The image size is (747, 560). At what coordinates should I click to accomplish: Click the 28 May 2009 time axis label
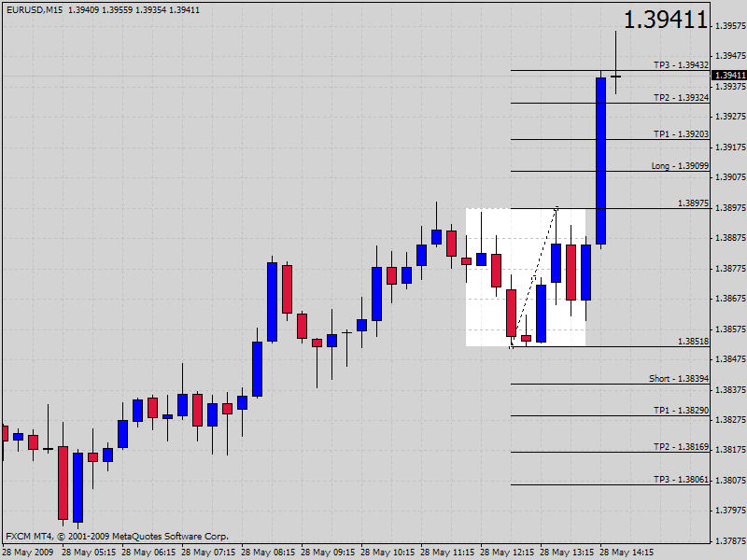click(28, 553)
